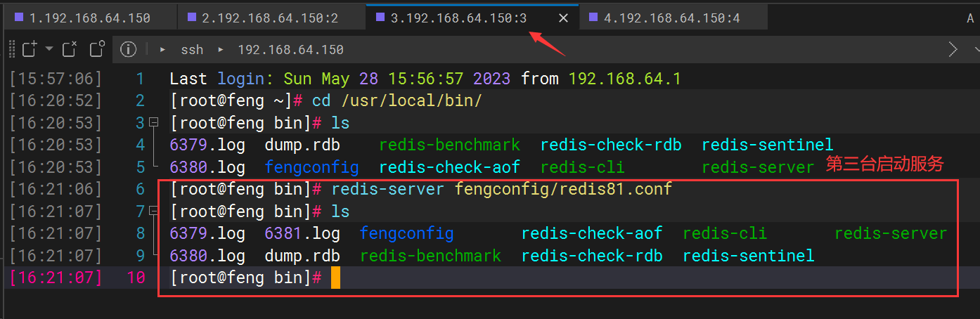Click "redis-server fengconfig/redis81.conf" command
This screenshot has height=319, width=980.
click(x=502, y=189)
